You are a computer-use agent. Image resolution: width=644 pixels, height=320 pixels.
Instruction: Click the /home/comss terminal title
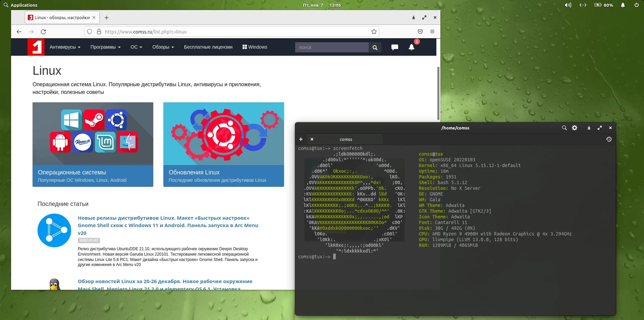coord(455,128)
